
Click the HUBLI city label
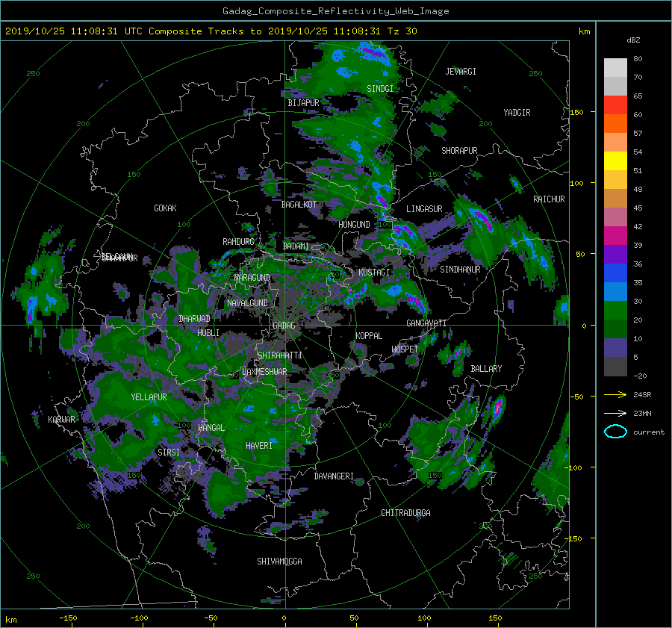pos(208,333)
